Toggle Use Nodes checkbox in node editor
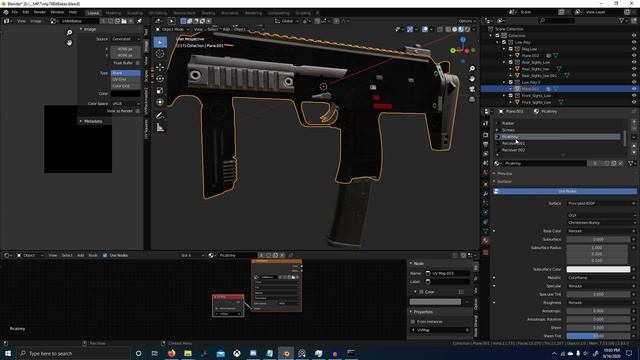 pos(105,255)
